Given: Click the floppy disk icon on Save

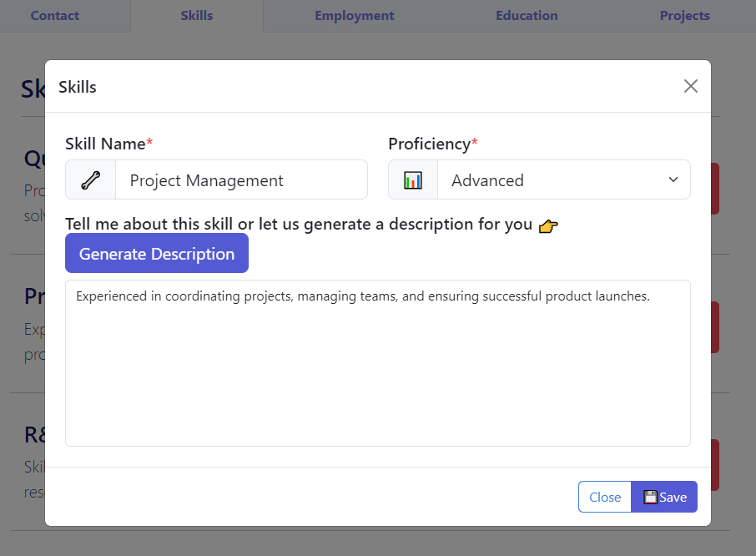Looking at the screenshot, I should point(649,496).
